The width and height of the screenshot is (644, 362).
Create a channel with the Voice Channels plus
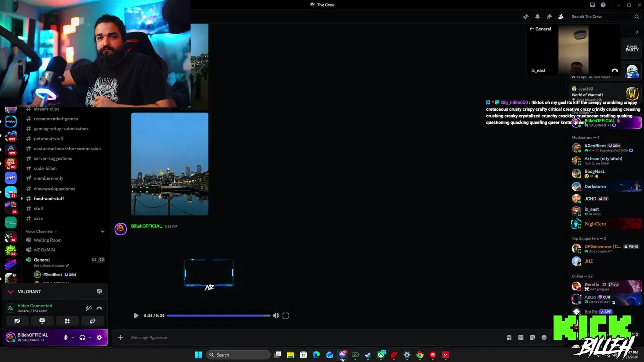tap(103, 231)
